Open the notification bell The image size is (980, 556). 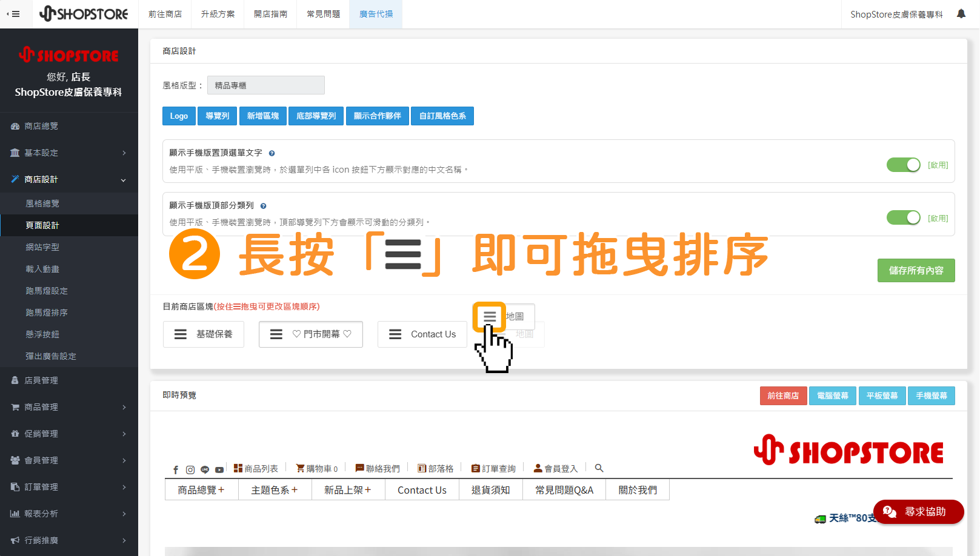point(961,14)
